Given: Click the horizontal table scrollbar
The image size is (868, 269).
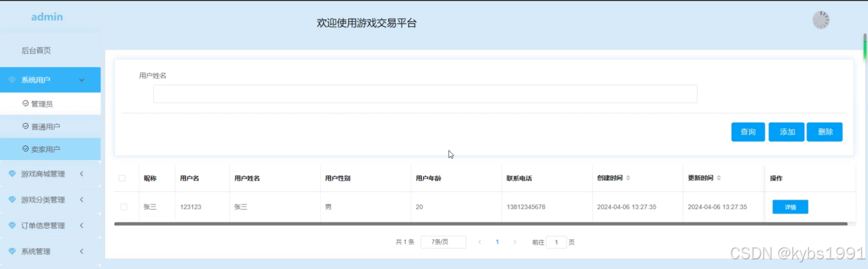Looking at the screenshot, I should [x=480, y=224].
